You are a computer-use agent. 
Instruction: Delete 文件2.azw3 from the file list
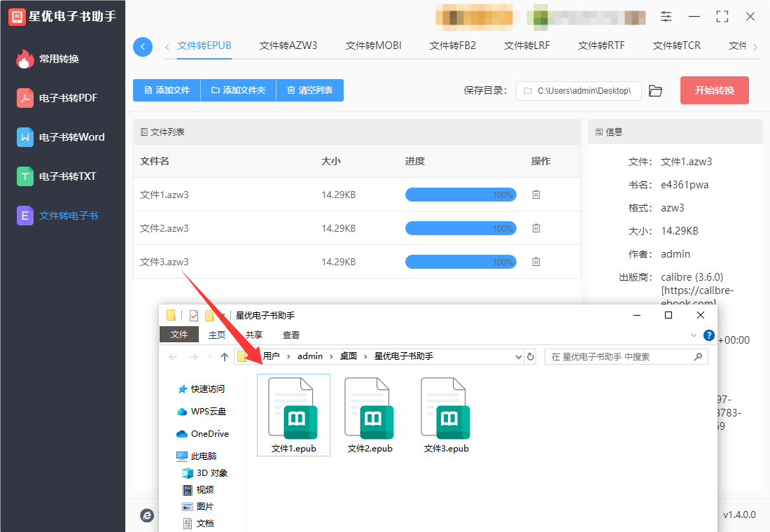coord(536,228)
